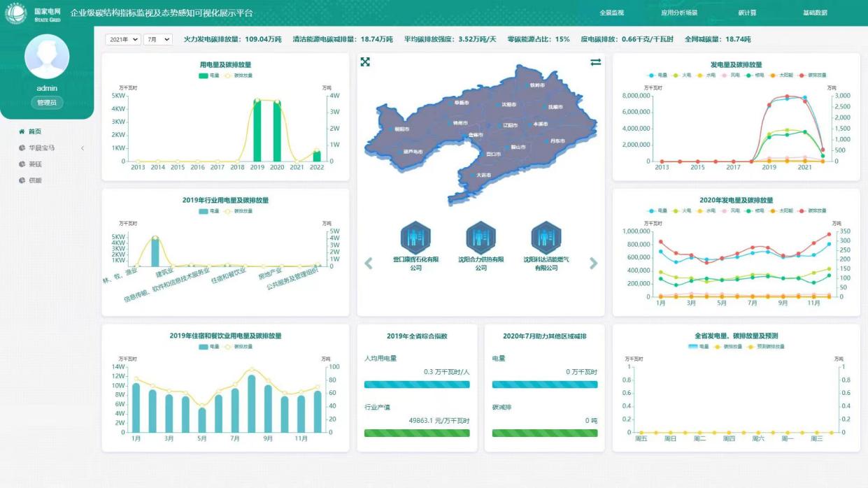Show previous companies with left carousel arrow
Screen dimensions: 868x488
point(369,264)
